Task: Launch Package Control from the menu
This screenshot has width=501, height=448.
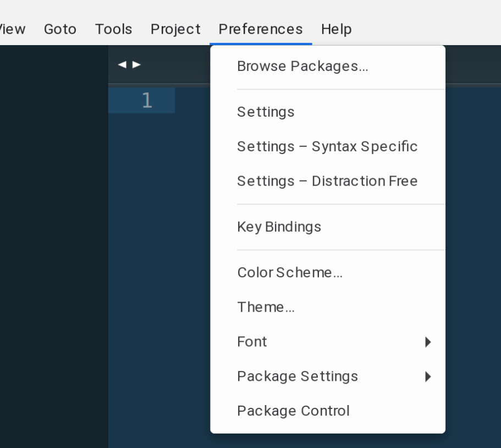Action: click(x=293, y=411)
